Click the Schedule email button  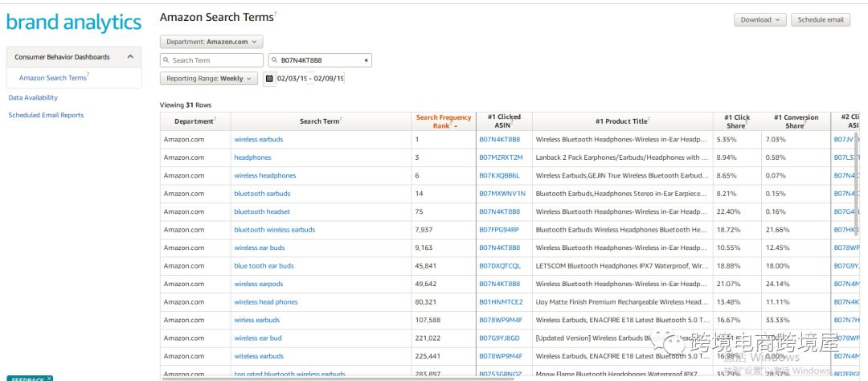coord(821,20)
